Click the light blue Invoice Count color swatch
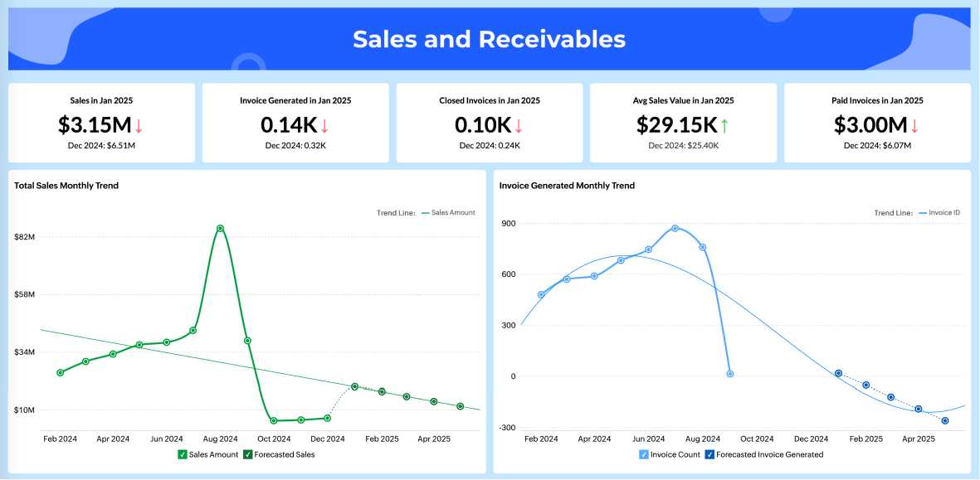Screen dimensions: 980x480 coord(646,454)
